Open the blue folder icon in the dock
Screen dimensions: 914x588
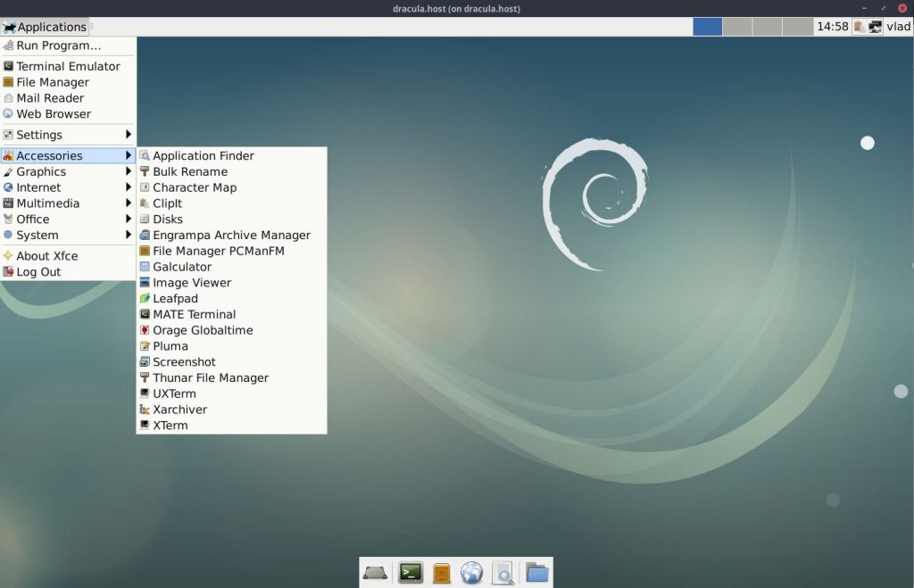536,572
